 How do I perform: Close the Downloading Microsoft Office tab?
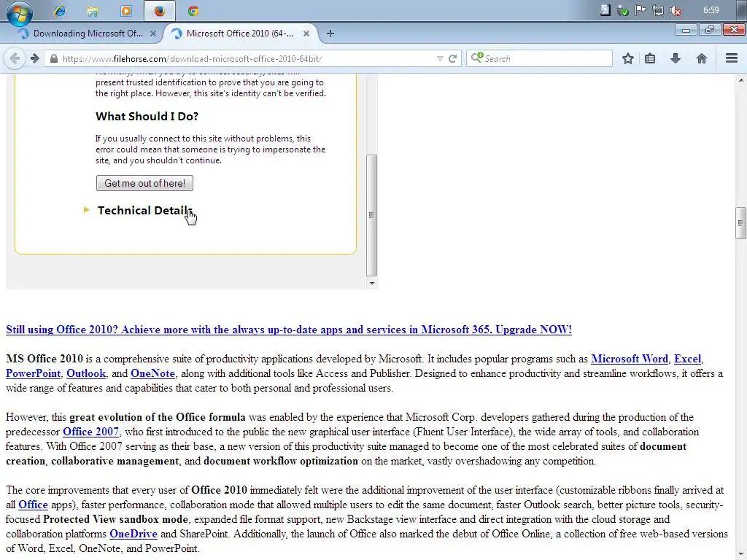click(x=153, y=34)
